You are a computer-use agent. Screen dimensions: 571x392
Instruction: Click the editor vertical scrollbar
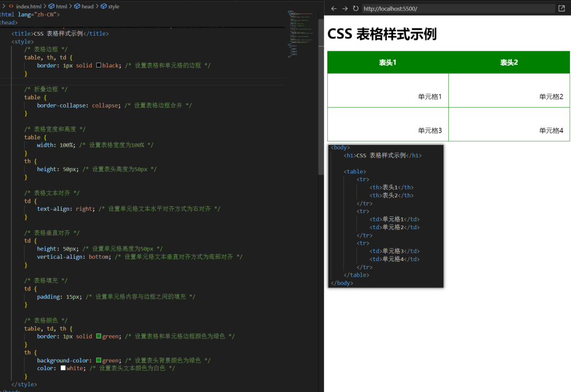point(321,112)
